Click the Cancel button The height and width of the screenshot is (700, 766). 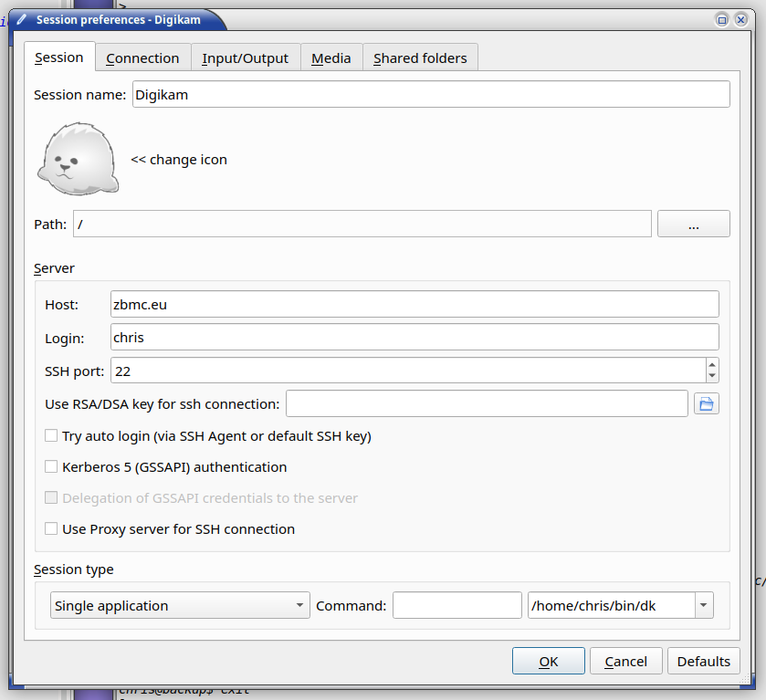click(625, 662)
